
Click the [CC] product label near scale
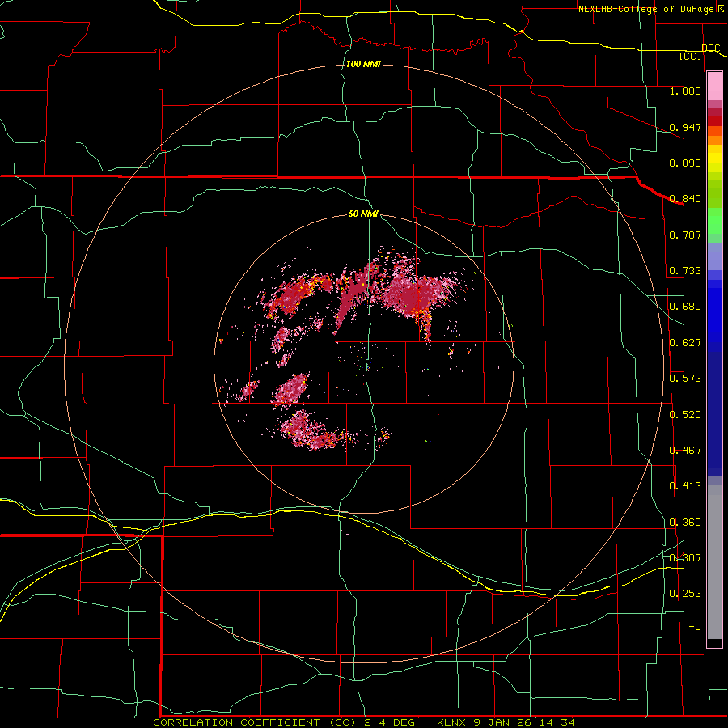click(691, 56)
